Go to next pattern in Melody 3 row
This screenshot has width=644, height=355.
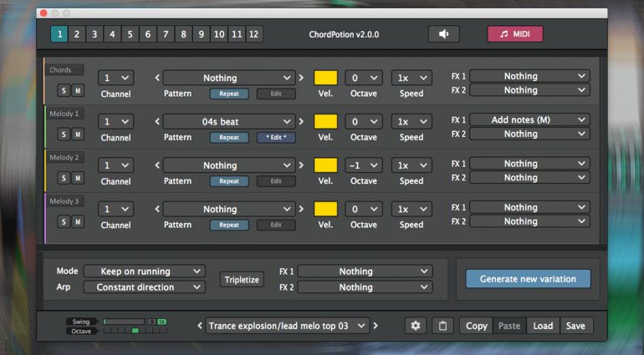click(302, 210)
